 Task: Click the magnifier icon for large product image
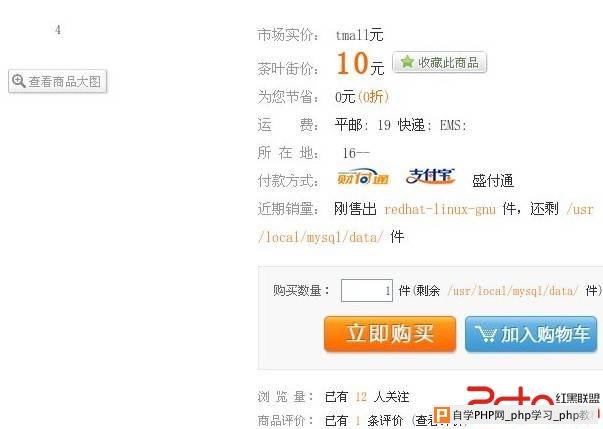(18, 81)
